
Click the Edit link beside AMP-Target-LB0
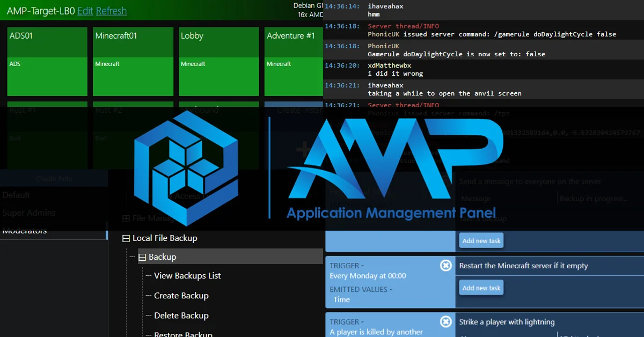point(85,11)
